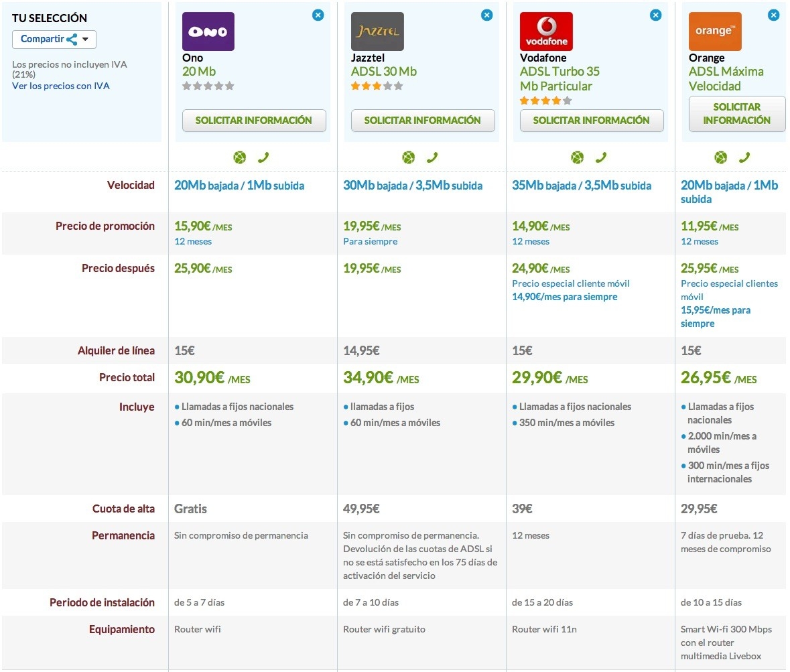Open the Compartir share dropdown
The width and height of the screenshot is (790, 672).
[54, 40]
